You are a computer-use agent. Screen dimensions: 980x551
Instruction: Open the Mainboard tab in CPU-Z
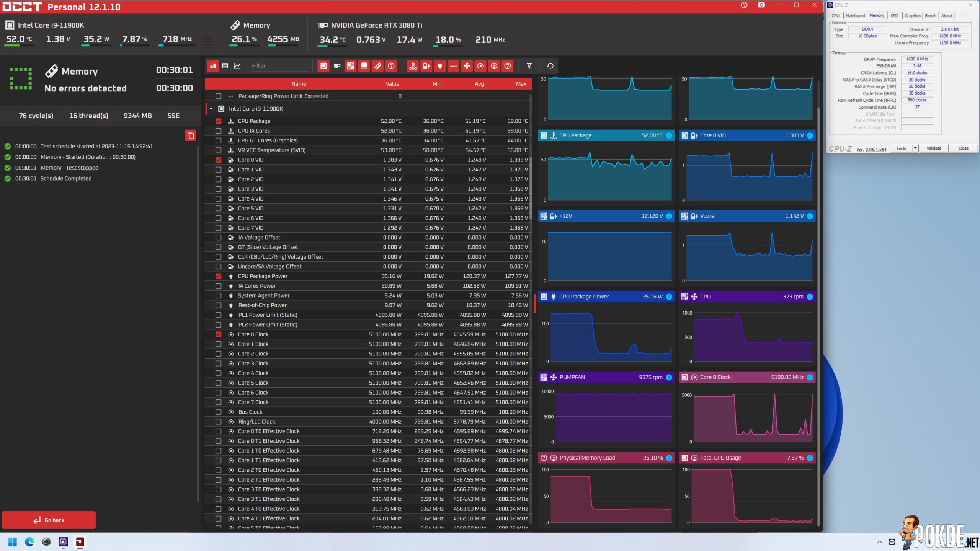coord(855,16)
